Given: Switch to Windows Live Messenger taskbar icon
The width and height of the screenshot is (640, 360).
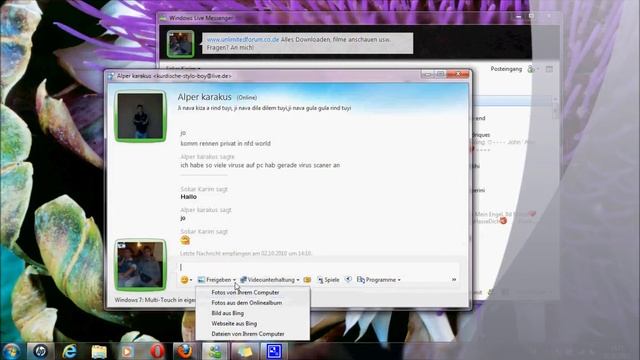Looking at the screenshot, I should pos(215,351).
